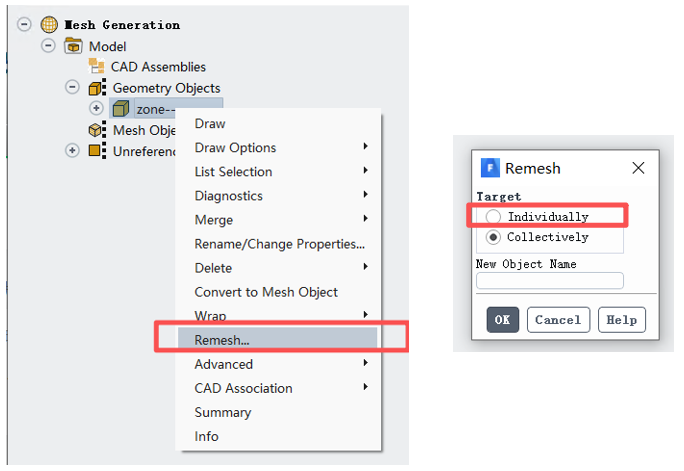Screen dimensions: 684x471
Task: Click the Model folder icon
Action: pyautogui.click(x=73, y=46)
